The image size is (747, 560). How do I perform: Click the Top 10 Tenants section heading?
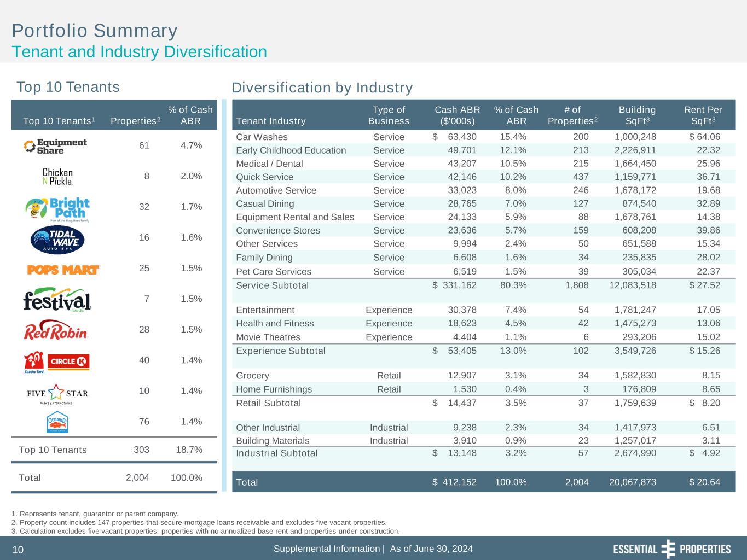[x=68, y=87]
